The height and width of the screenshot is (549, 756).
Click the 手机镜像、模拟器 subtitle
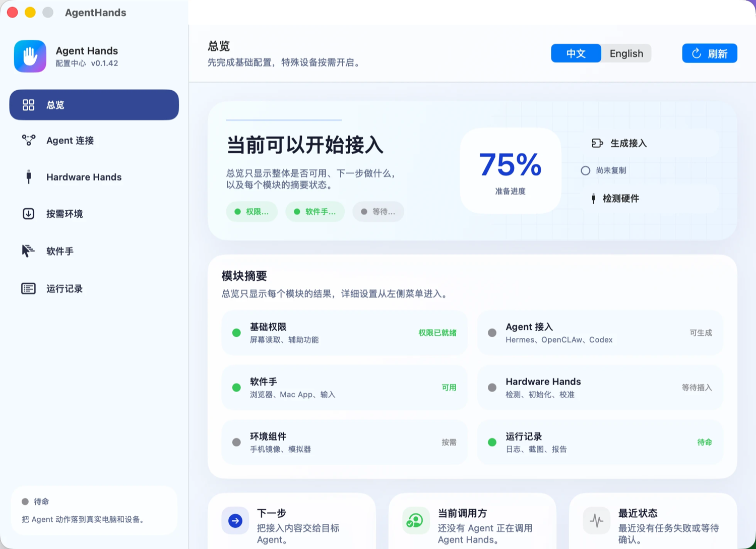point(281,449)
